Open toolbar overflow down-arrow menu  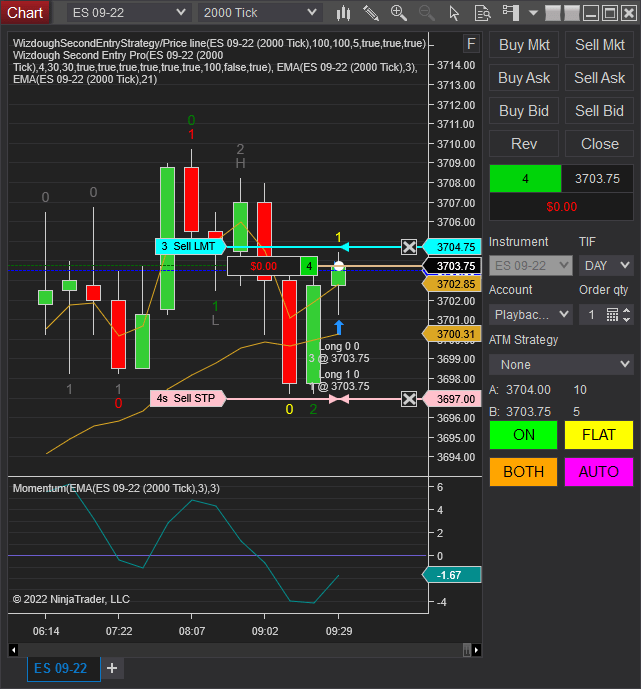point(533,13)
